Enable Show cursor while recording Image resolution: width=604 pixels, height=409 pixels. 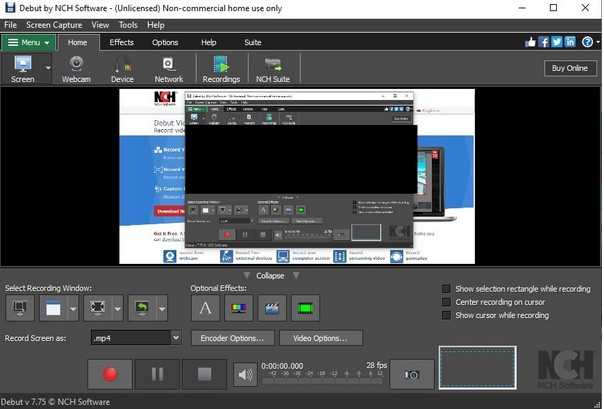point(446,315)
